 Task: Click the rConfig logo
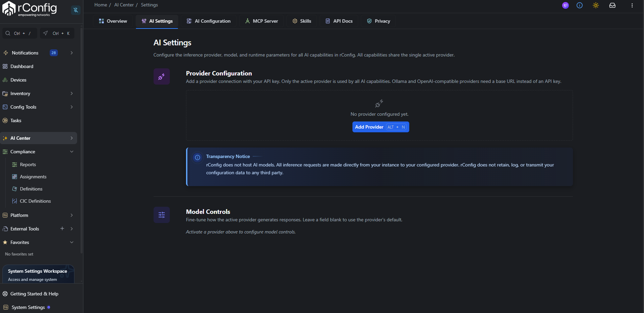click(30, 9)
